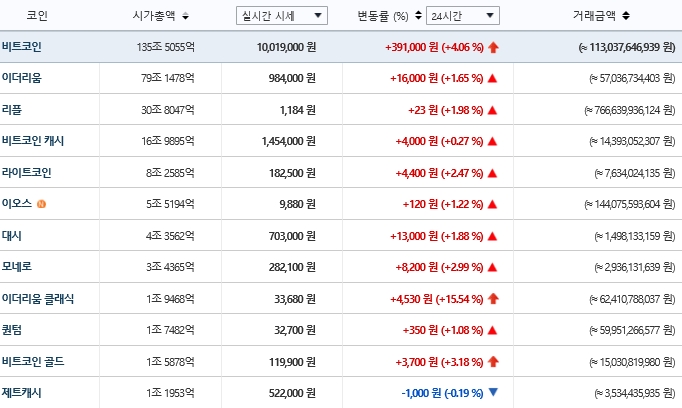Screen dimensions: 682x408
Task: Select the 282,100 원 price cell
Action: tap(292, 267)
